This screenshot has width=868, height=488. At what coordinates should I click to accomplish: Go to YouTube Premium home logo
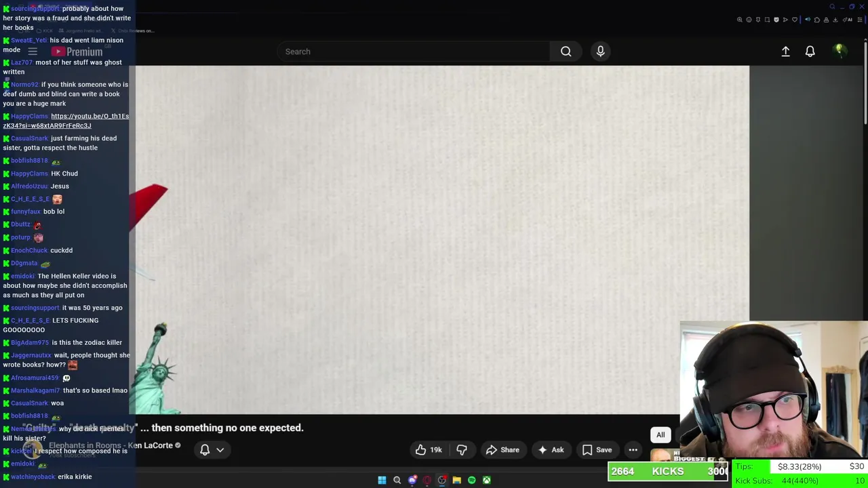click(77, 52)
